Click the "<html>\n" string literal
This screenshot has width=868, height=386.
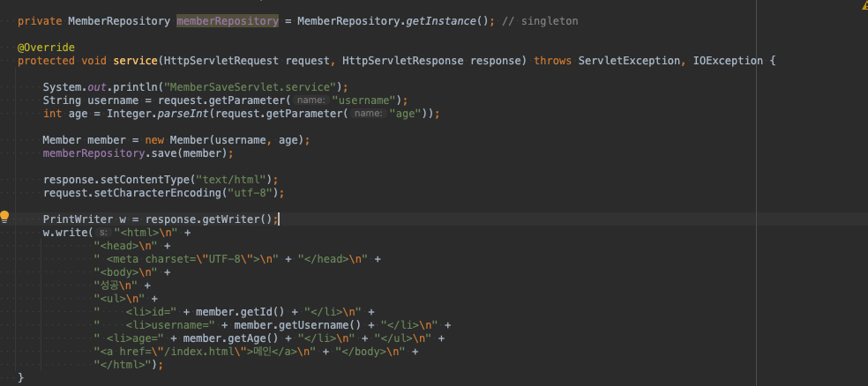click(145, 233)
